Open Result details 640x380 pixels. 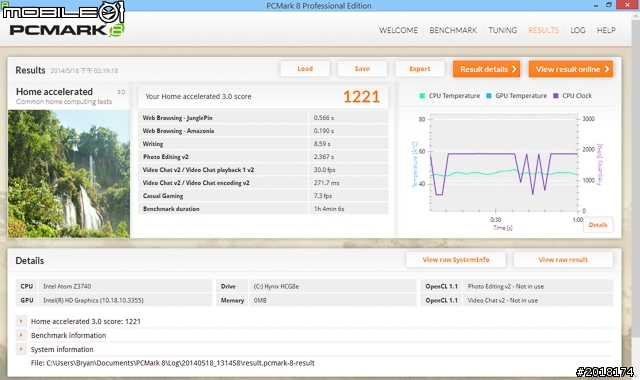[x=487, y=69]
